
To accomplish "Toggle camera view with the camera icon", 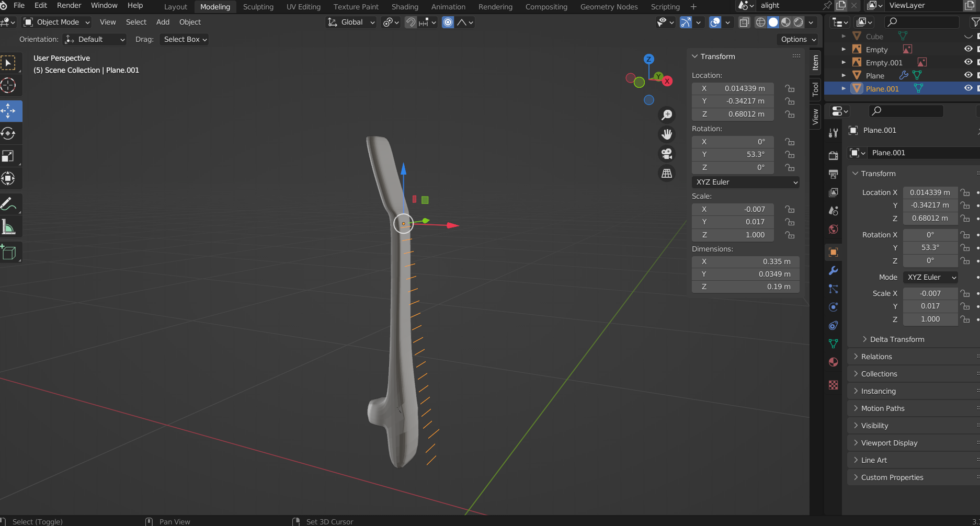I will [x=667, y=154].
